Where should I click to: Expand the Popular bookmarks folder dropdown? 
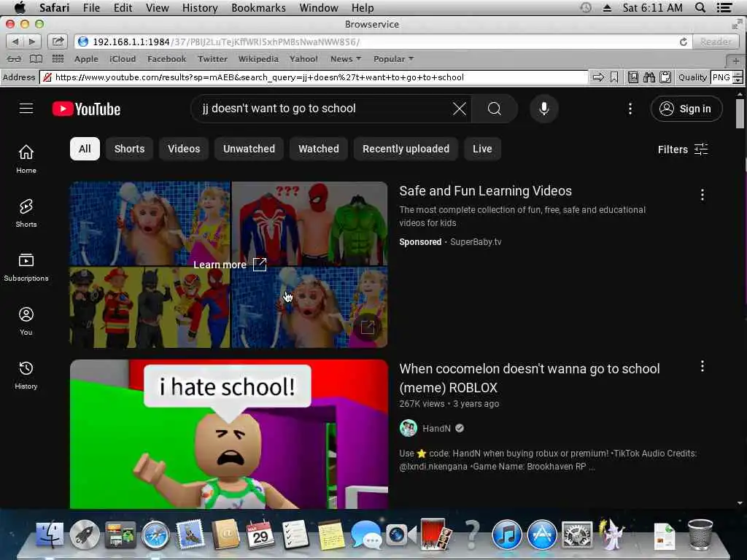393,59
